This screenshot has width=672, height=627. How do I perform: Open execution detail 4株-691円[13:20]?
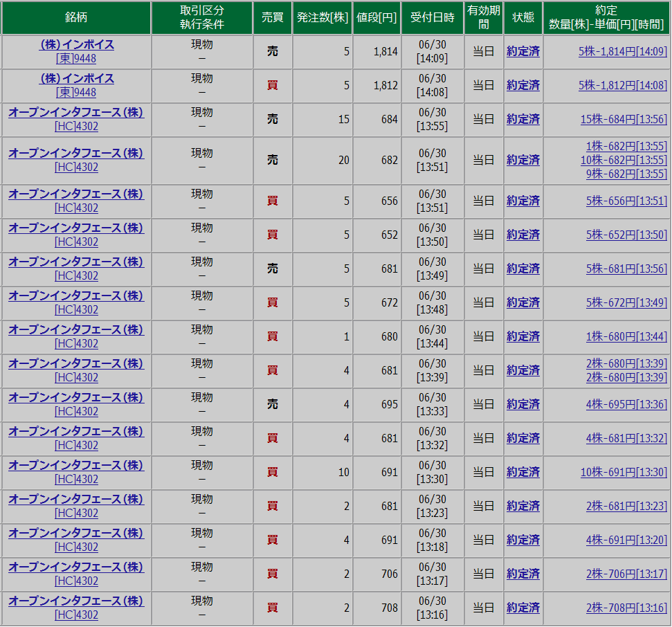pyautogui.click(x=626, y=540)
